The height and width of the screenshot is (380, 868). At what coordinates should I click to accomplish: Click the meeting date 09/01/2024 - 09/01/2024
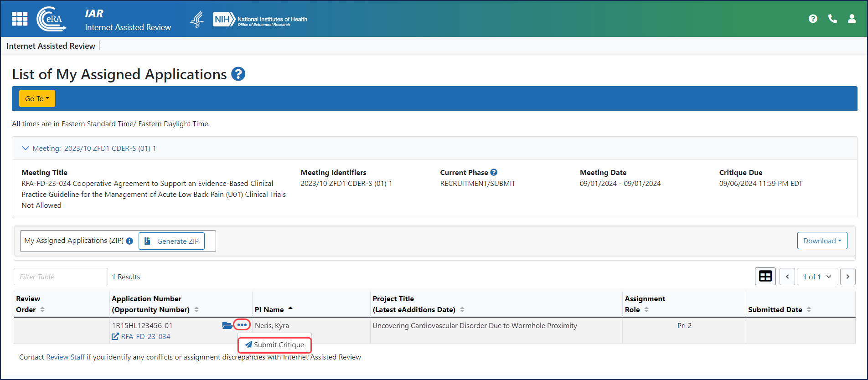coord(620,184)
